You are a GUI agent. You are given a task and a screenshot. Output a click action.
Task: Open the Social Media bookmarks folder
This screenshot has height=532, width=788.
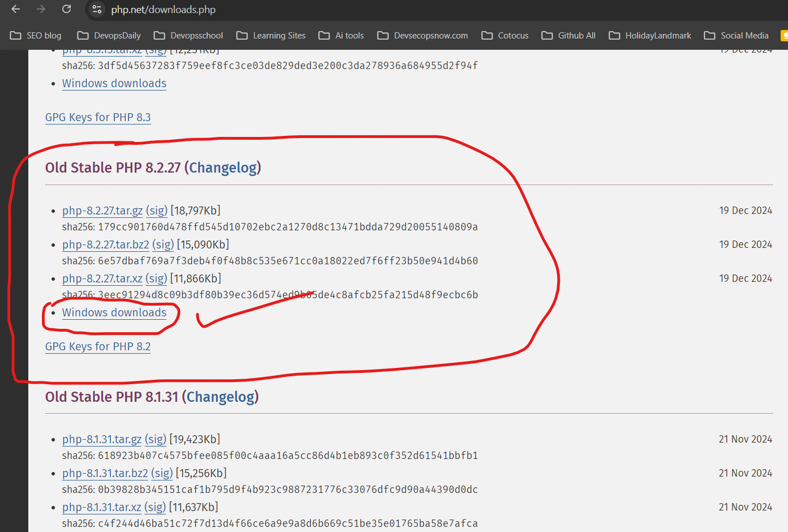[736, 35]
